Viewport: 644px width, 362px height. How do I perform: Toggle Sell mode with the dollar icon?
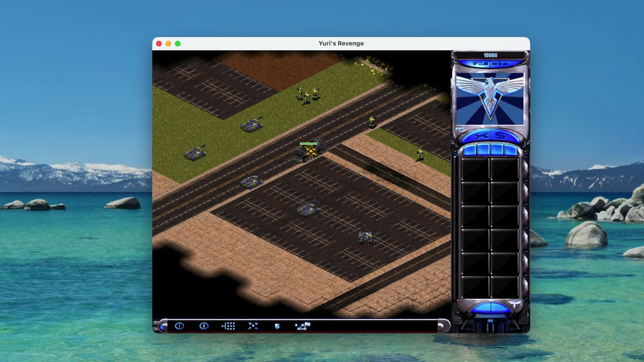500,136
